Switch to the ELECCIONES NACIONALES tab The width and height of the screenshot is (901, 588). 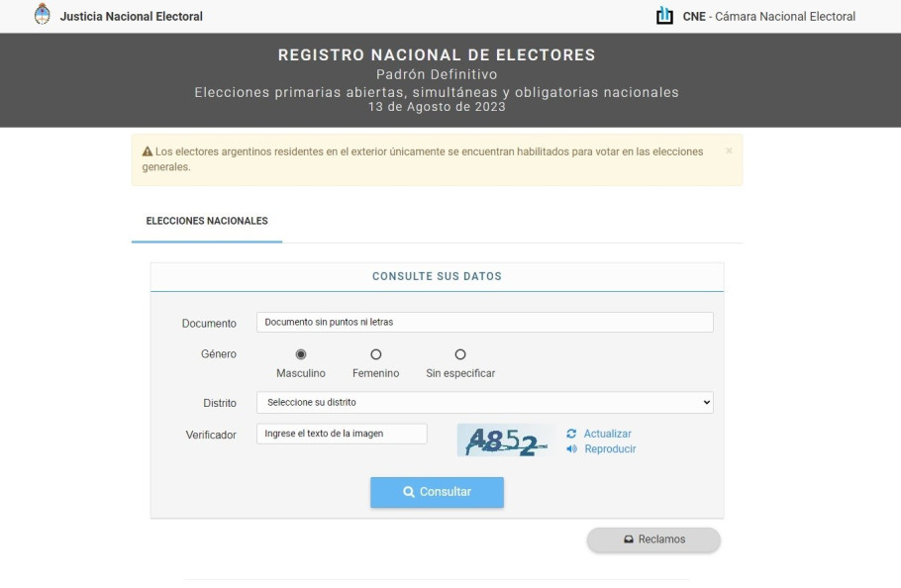pos(207,221)
